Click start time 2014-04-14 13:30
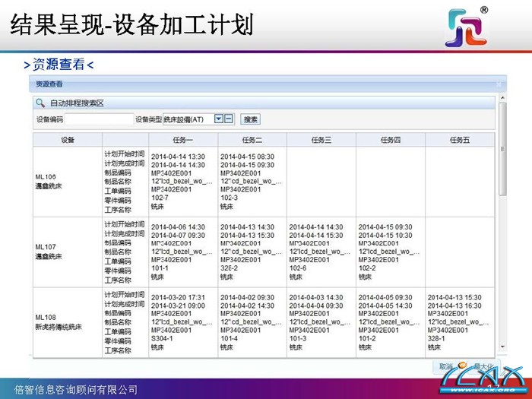The image size is (532, 399). (178, 157)
